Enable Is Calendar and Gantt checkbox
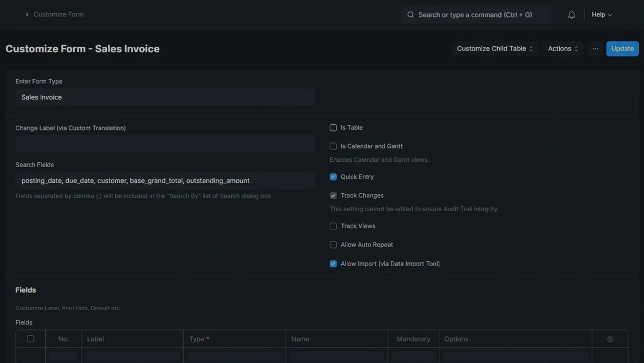 pyautogui.click(x=333, y=146)
